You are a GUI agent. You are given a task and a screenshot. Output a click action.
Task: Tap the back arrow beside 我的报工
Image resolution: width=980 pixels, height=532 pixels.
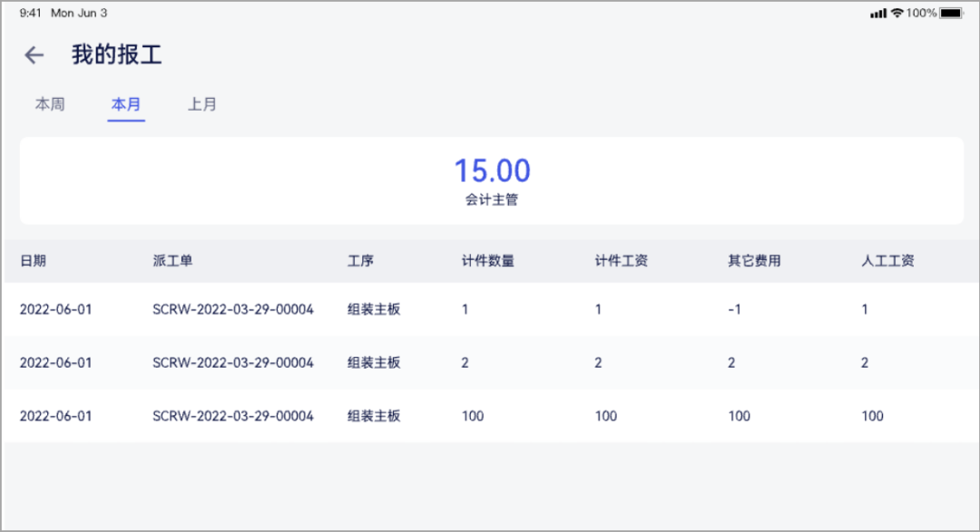[x=34, y=55]
